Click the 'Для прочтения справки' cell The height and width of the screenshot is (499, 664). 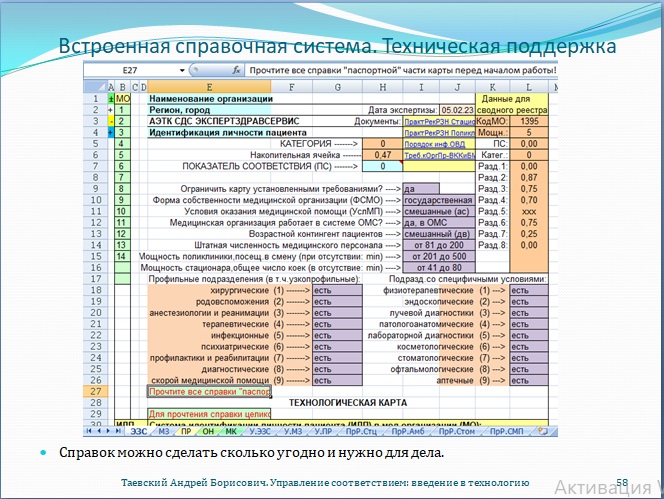click(209, 414)
